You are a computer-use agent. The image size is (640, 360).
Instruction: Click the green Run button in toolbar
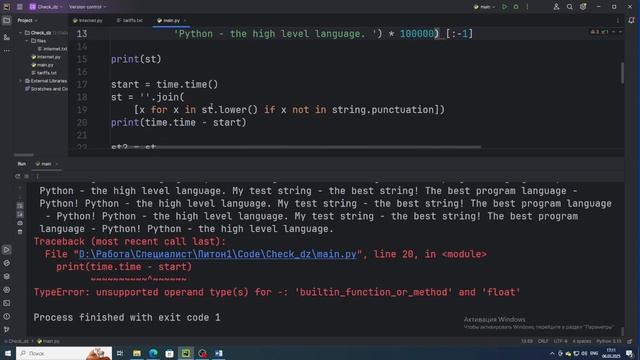(x=504, y=7)
